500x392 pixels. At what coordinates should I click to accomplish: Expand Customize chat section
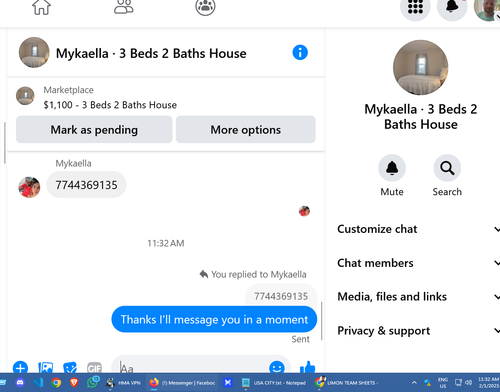(418, 229)
